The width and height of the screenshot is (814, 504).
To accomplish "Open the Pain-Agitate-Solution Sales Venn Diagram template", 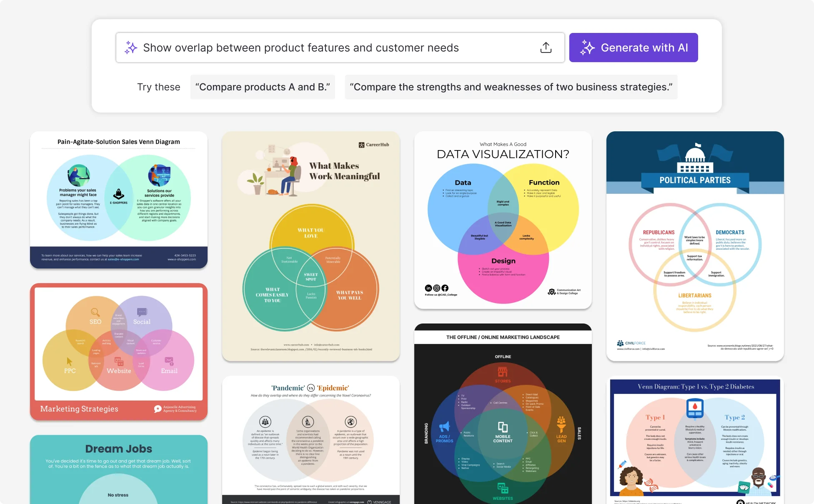I will (119, 200).
